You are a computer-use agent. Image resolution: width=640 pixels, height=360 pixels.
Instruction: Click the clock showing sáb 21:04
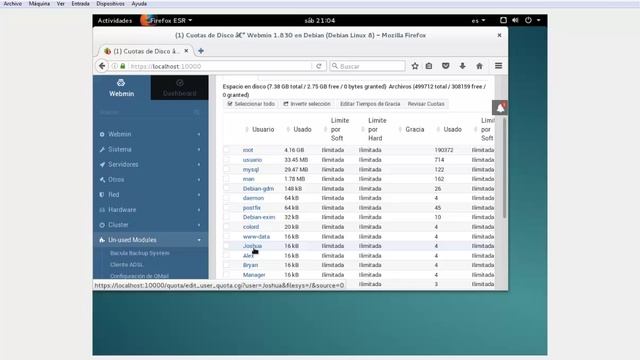pos(320,20)
